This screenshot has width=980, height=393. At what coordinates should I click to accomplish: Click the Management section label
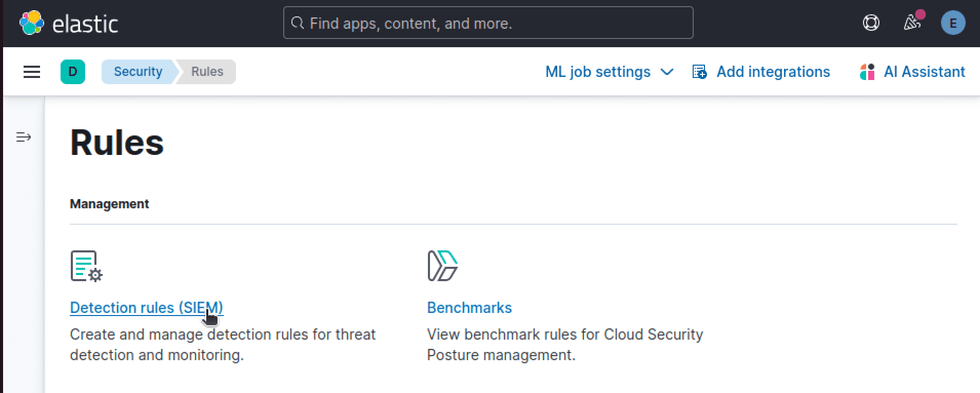109,204
